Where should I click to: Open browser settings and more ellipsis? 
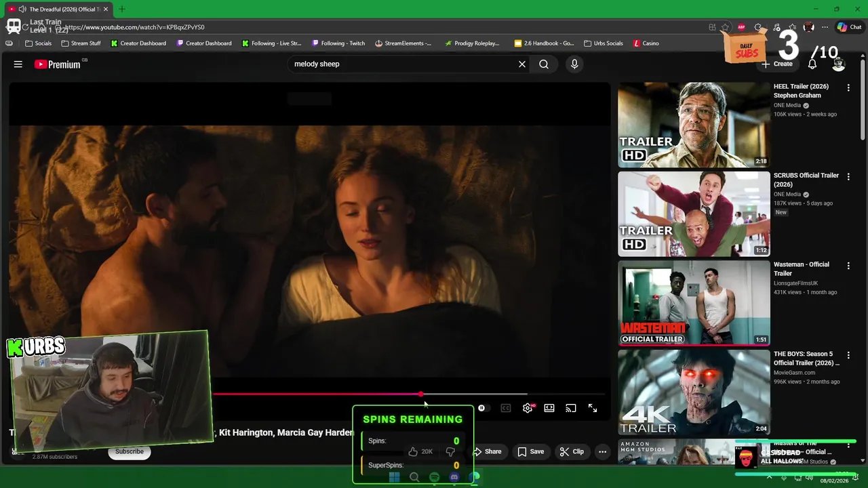pyautogui.click(x=825, y=27)
